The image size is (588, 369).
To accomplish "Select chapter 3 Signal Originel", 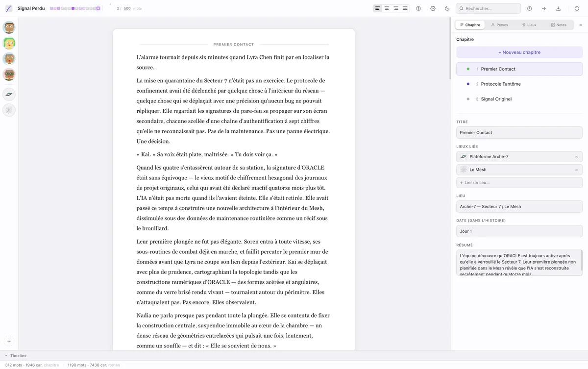I will pos(519,99).
